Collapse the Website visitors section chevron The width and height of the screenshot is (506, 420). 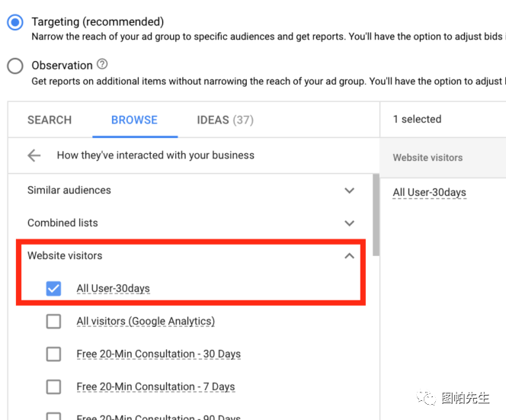(349, 256)
